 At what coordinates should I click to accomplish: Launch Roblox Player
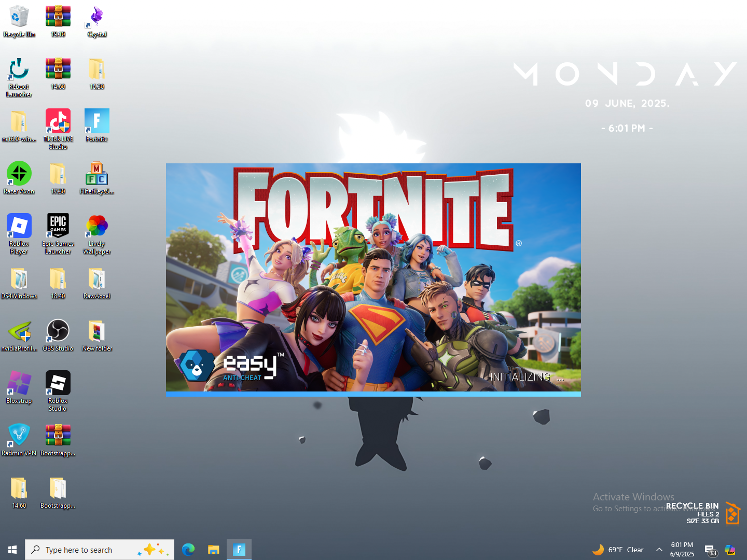[x=19, y=234]
